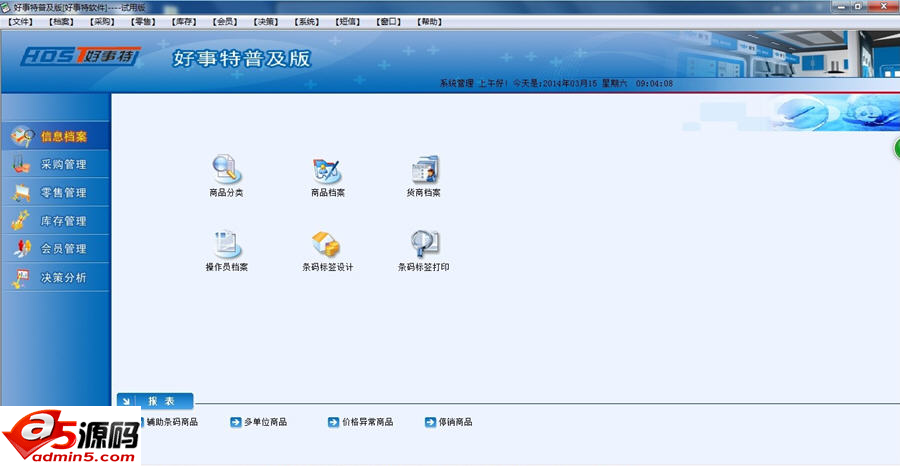Viewport: 900px width, 466px height.
Task: Click the app icon in the title bar
Action: coord(6,7)
